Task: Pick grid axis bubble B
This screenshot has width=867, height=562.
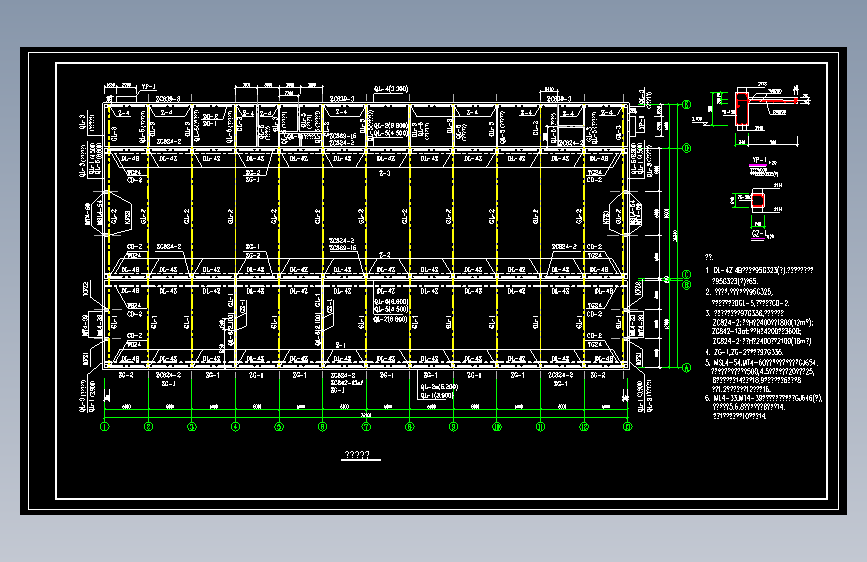Action: coord(687,285)
